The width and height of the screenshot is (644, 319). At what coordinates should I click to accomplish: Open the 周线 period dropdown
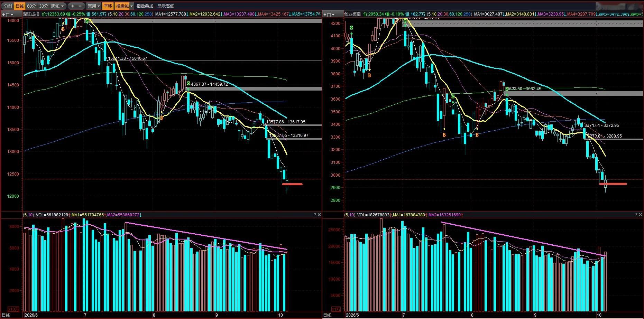click(57, 6)
